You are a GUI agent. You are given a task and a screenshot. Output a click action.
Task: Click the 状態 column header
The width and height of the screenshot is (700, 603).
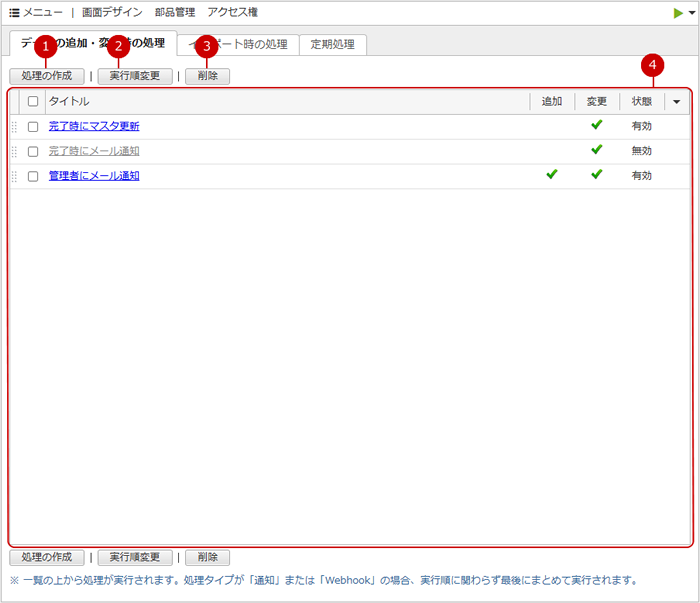pyautogui.click(x=641, y=102)
